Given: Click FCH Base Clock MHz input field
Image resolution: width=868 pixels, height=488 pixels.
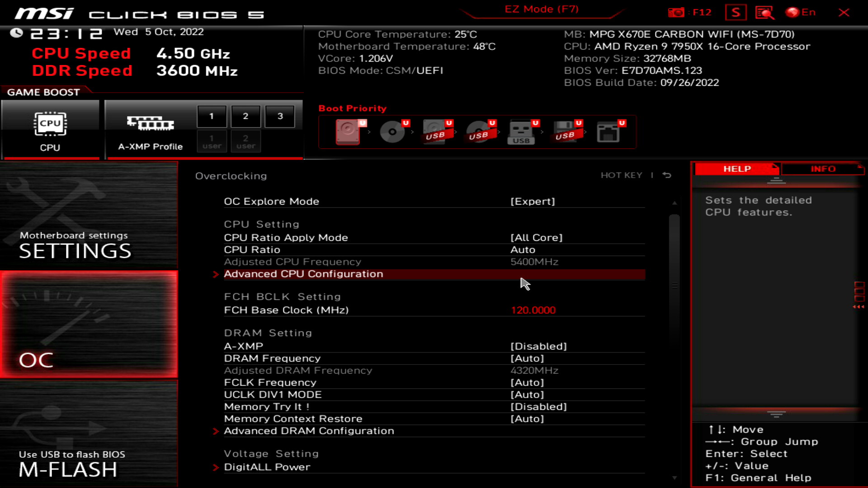Looking at the screenshot, I should [533, 310].
